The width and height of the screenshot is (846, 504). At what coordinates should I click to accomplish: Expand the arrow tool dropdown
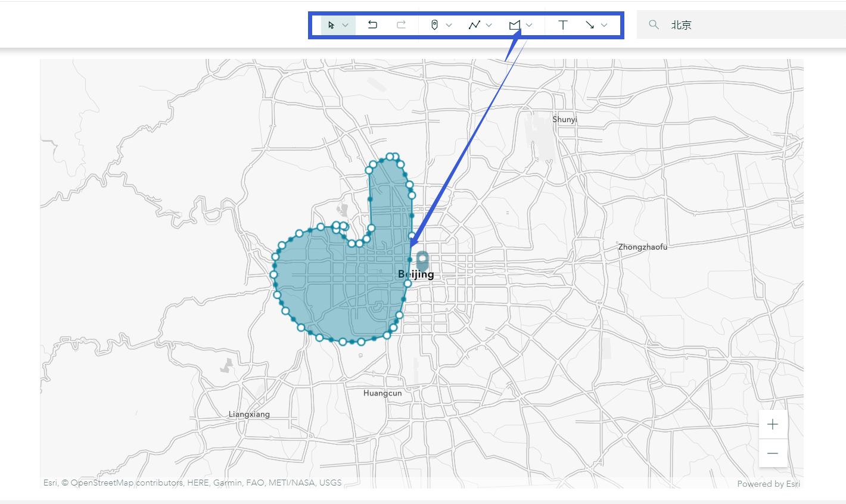(x=604, y=24)
